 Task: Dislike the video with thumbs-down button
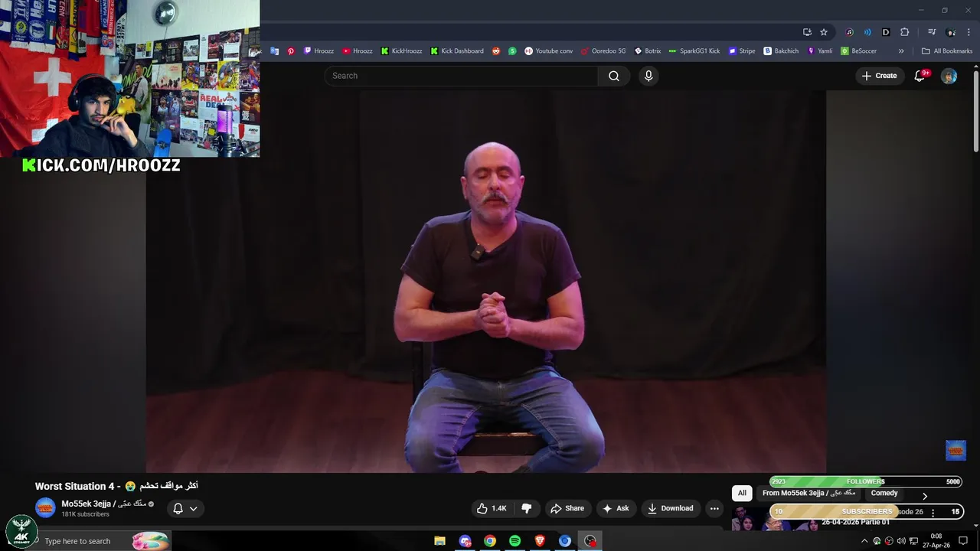527,508
